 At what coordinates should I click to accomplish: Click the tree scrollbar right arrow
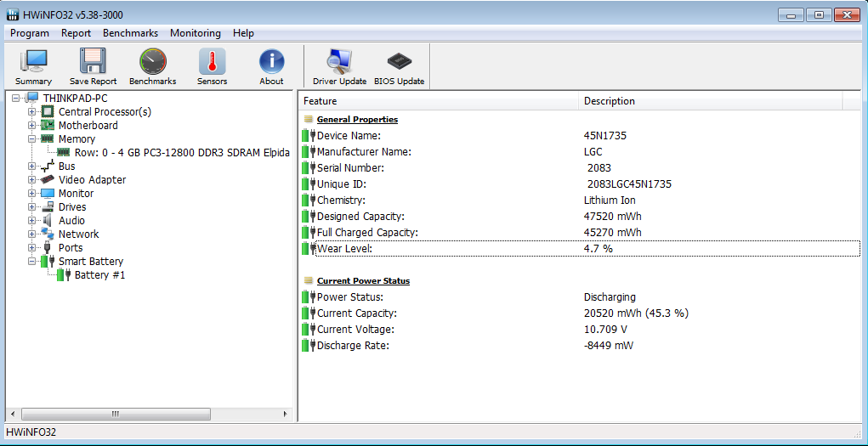[286, 414]
